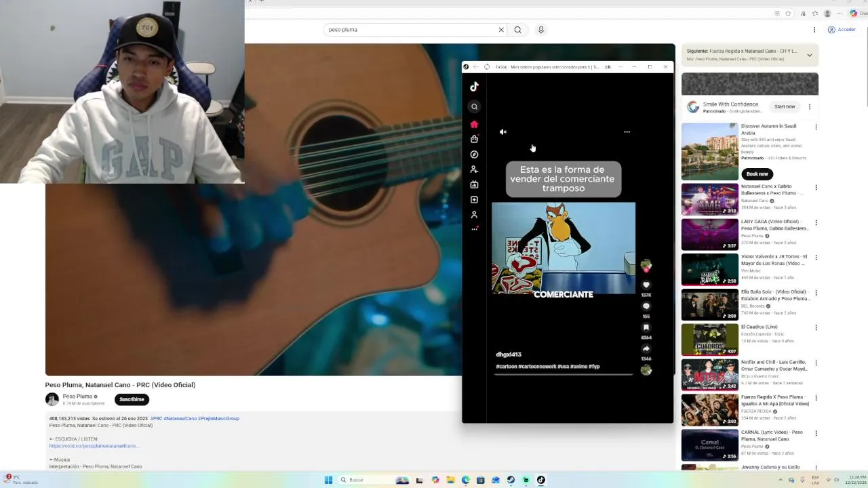Open Steam from taskbar
The image size is (868, 488).
point(511,480)
